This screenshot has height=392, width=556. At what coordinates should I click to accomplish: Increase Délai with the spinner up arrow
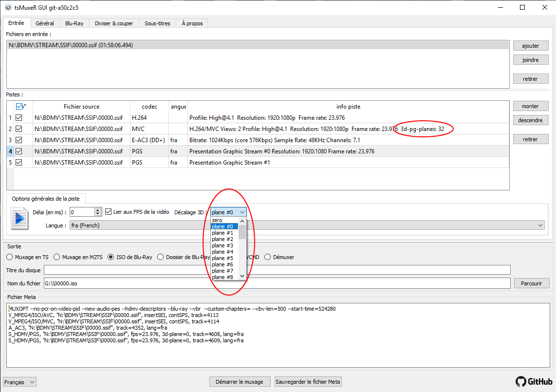click(x=98, y=210)
